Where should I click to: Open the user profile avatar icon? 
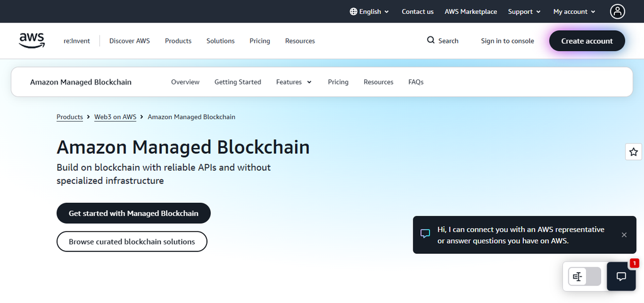point(618,11)
